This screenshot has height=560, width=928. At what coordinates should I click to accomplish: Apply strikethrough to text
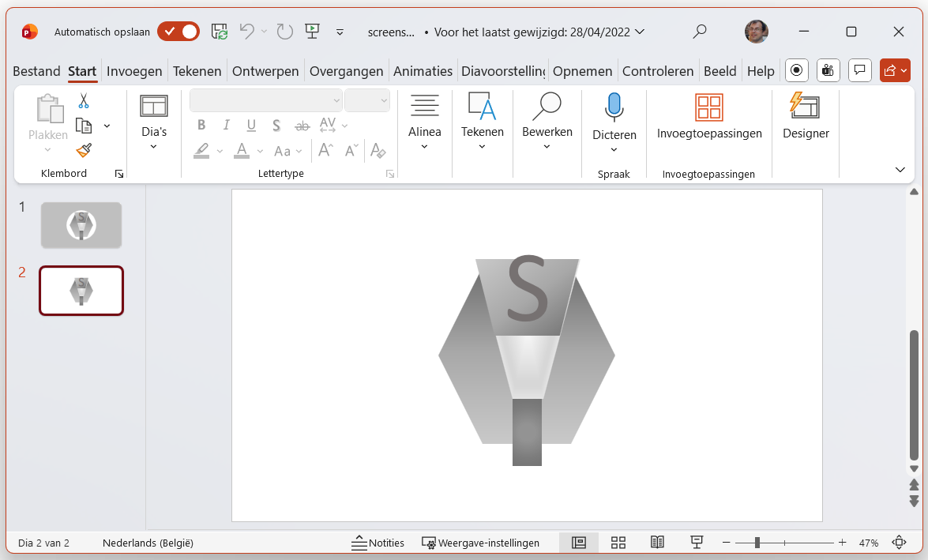[x=301, y=125]
